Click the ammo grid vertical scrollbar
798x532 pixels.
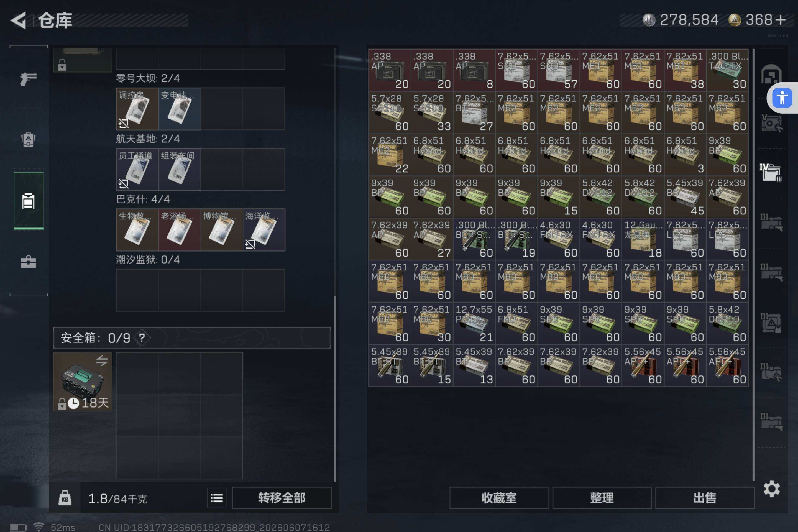[x=754, y=265]
